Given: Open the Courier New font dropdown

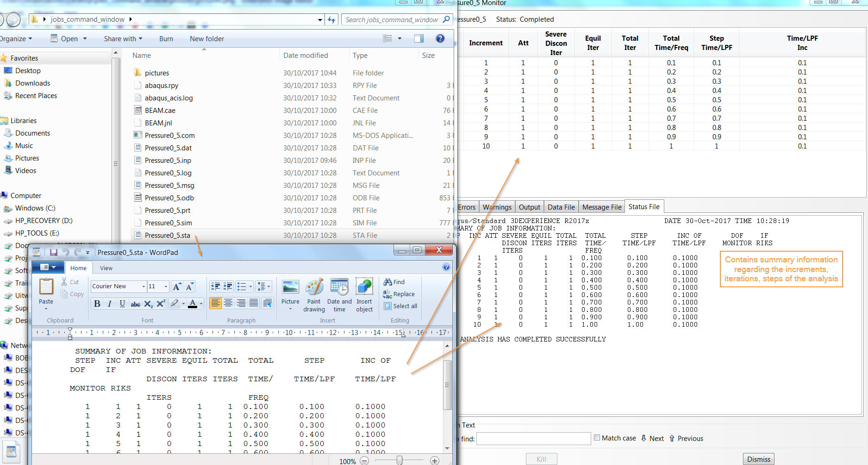Looking at the screenshot, I should [x=143, y=286].
